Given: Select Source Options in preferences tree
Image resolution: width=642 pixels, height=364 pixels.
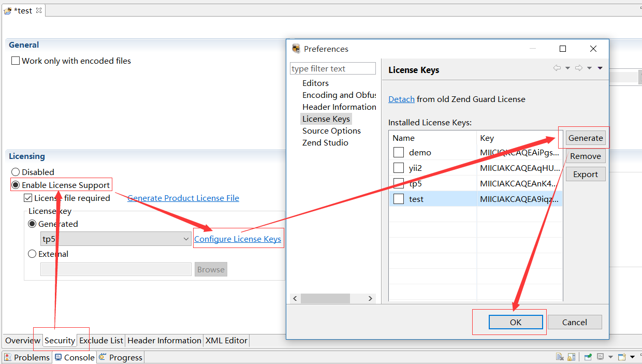Looking at the screenshot, I should click(x=331, y=130).
